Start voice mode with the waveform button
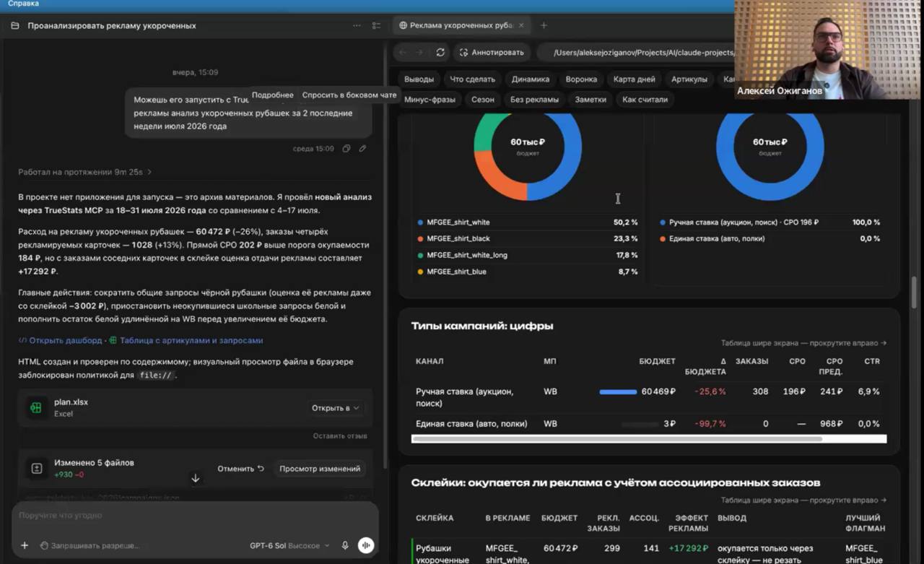Viewport: 924px width, 564px height. (x=366, y=546)
